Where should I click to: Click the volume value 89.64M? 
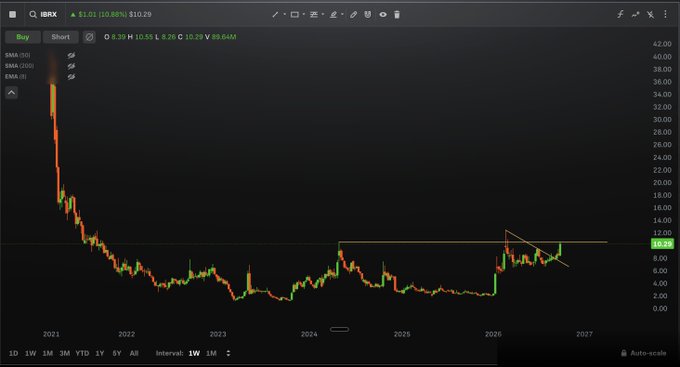pos(224,37)
